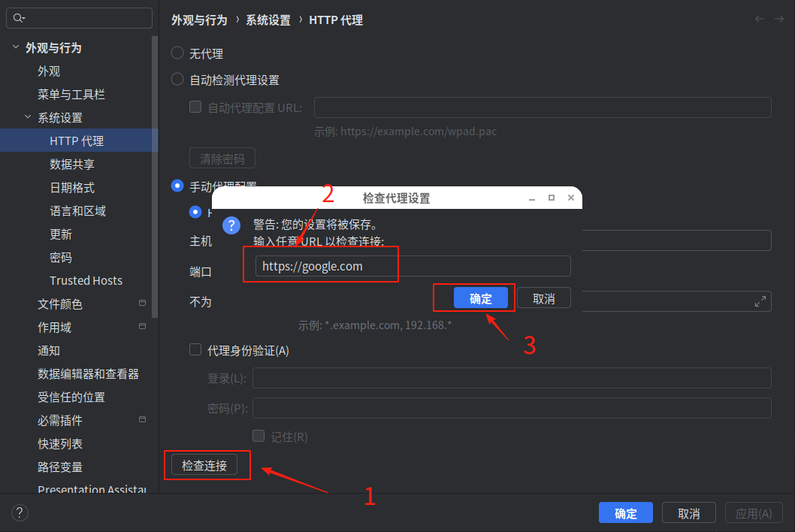Click the project-level icon next to 作用域
Screen dimensions: 795x532
point(141,327)
